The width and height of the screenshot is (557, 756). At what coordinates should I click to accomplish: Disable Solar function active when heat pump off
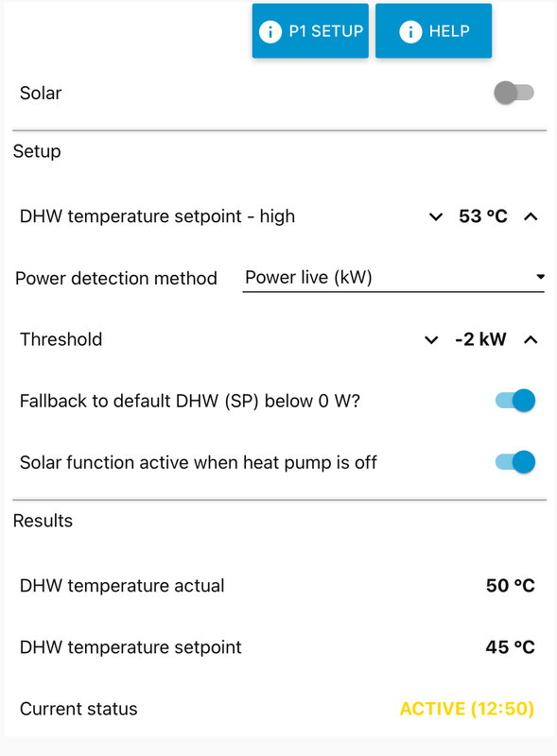point(515,462)
